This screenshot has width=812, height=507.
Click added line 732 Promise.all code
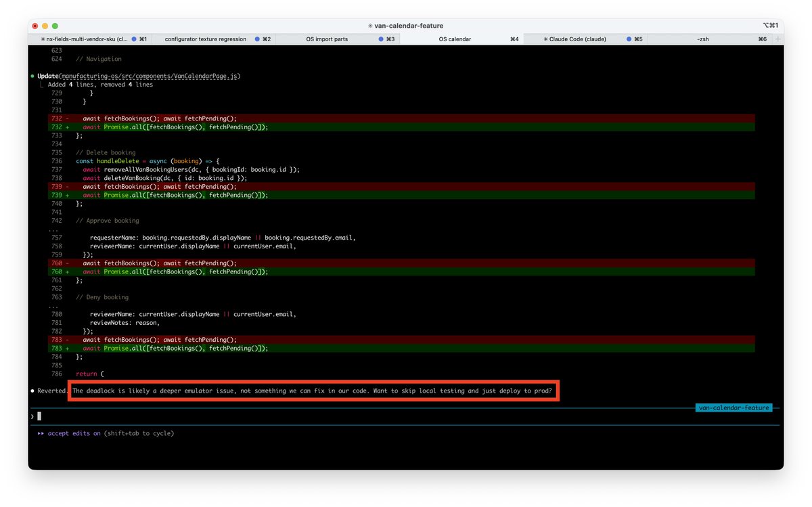[175, 127]
